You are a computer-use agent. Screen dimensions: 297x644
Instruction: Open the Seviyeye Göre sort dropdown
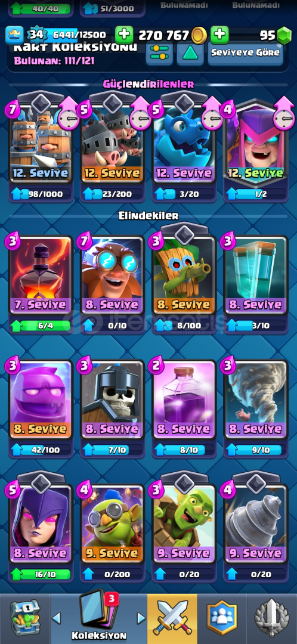[245, 52]
